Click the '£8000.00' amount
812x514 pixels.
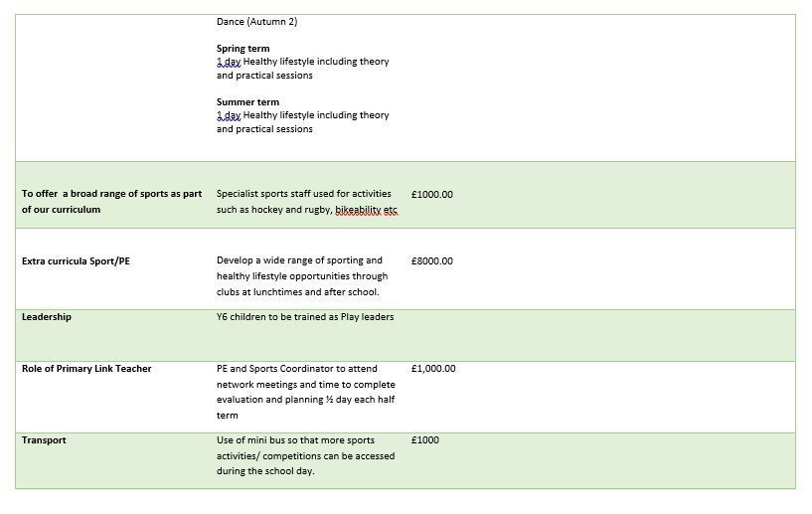point(432,261)
